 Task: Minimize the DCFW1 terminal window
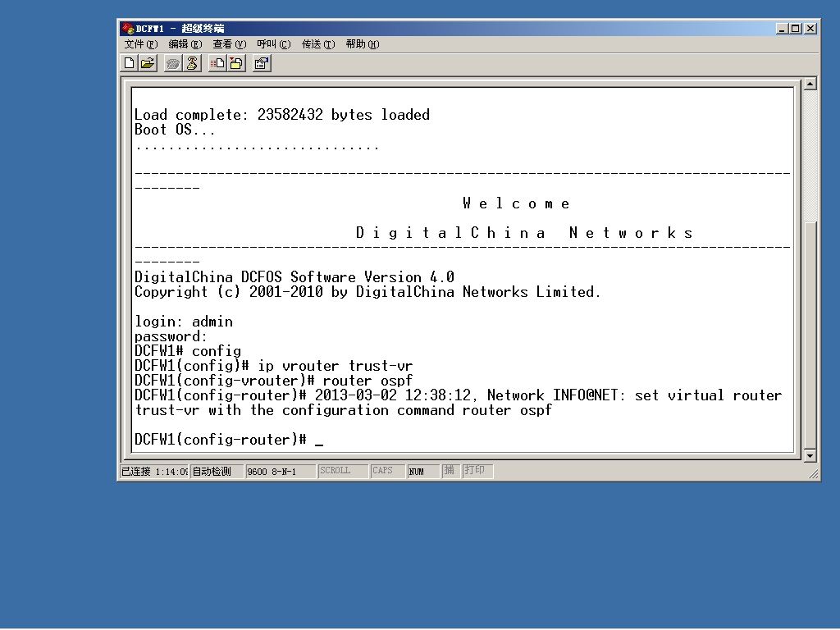click(782, 29)
